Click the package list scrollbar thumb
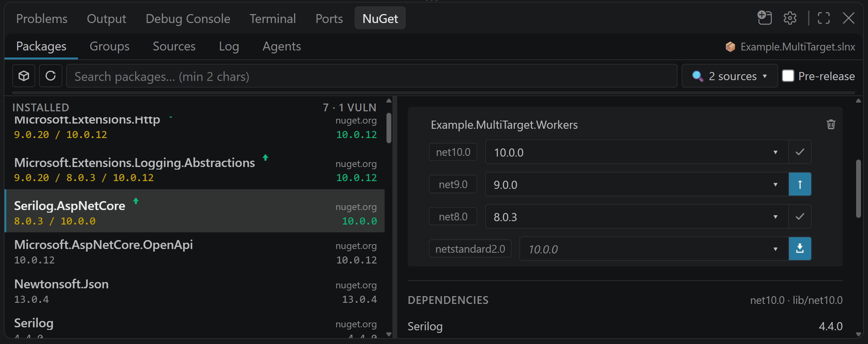The width and height of the screenshot is (868, 344). click(389, 128)
